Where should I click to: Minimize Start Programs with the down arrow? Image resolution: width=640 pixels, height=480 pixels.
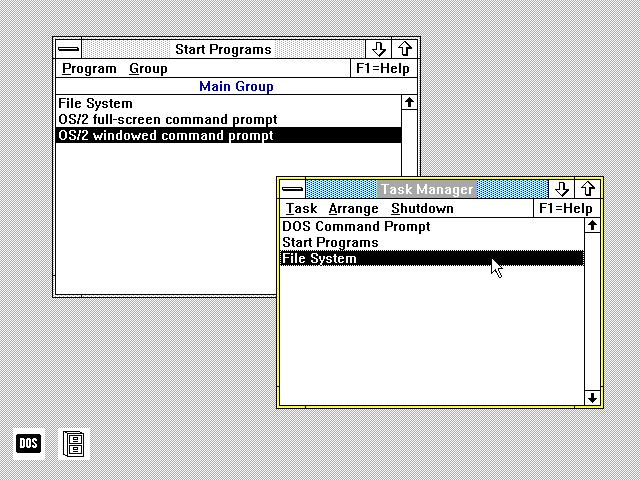tap(378, 49)
